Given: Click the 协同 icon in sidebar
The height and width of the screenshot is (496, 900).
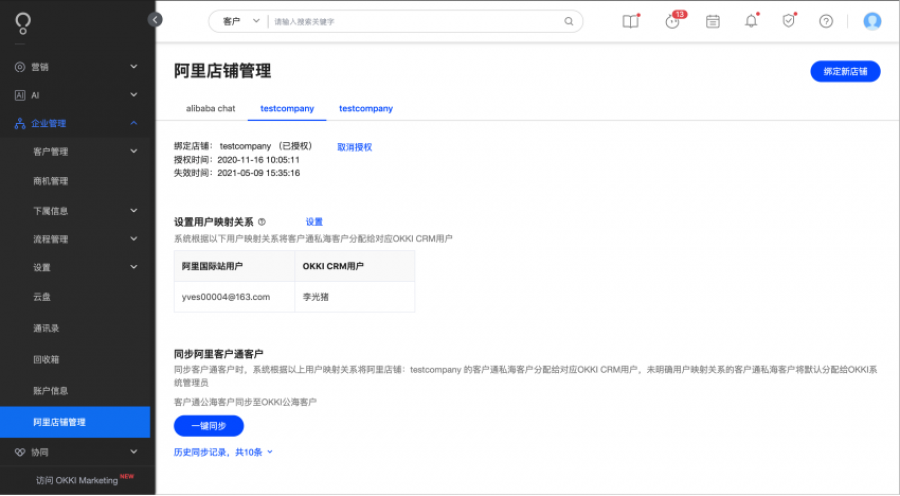Looking at the screenshot, I should coord(20,452).
